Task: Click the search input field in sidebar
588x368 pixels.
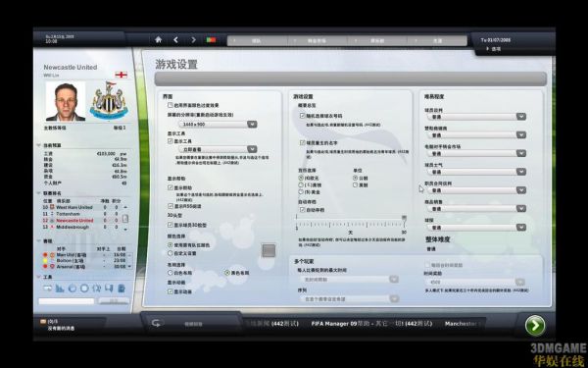Action: tap(67, 301)
